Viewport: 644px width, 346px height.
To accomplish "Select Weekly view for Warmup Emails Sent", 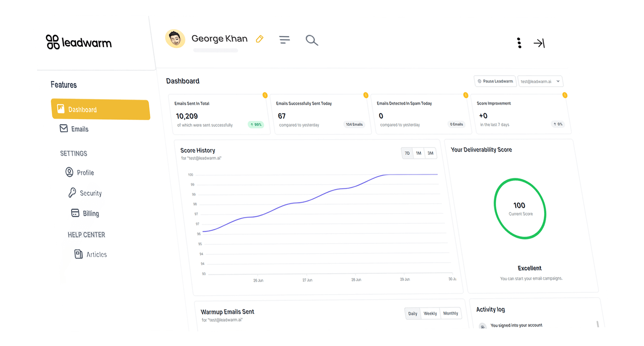I will coord(430,314).
